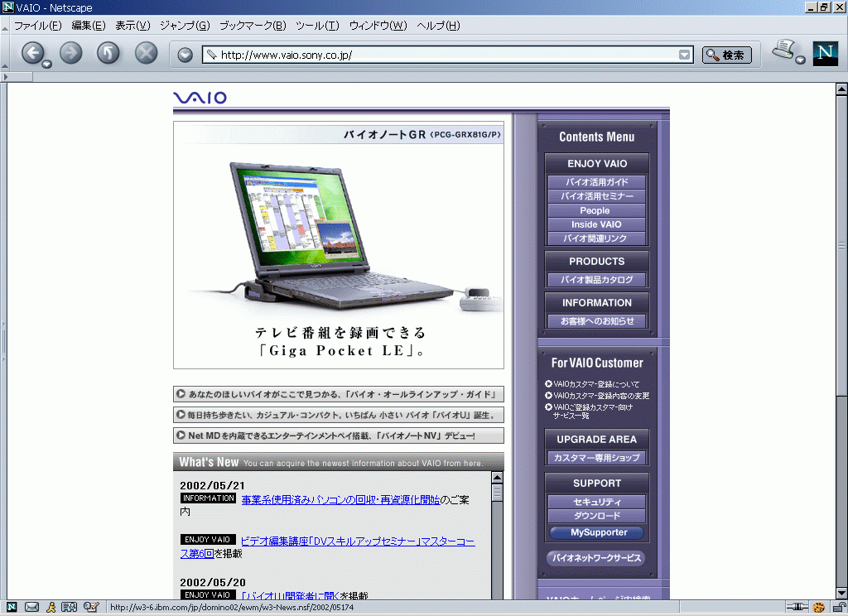Click the URL address input field
Viewport: 848px width, 616px height.
tap(448, 55)
